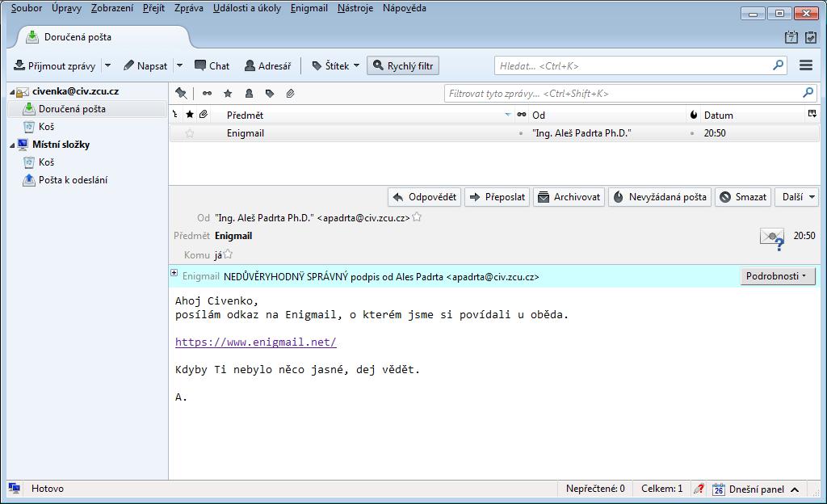Open the Zobrazení menu
This screenshot has width=827, height=504.
112,8
